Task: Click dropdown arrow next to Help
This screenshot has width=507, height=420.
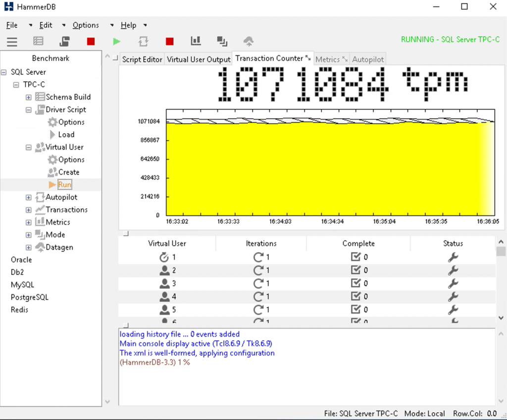Action: click(x=145, y=25)
